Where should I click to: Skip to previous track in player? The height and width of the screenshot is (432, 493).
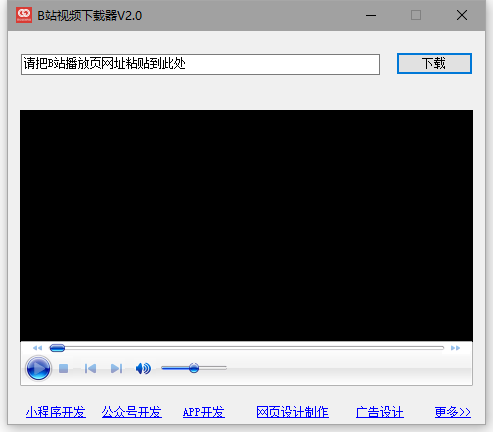(90, 368)
